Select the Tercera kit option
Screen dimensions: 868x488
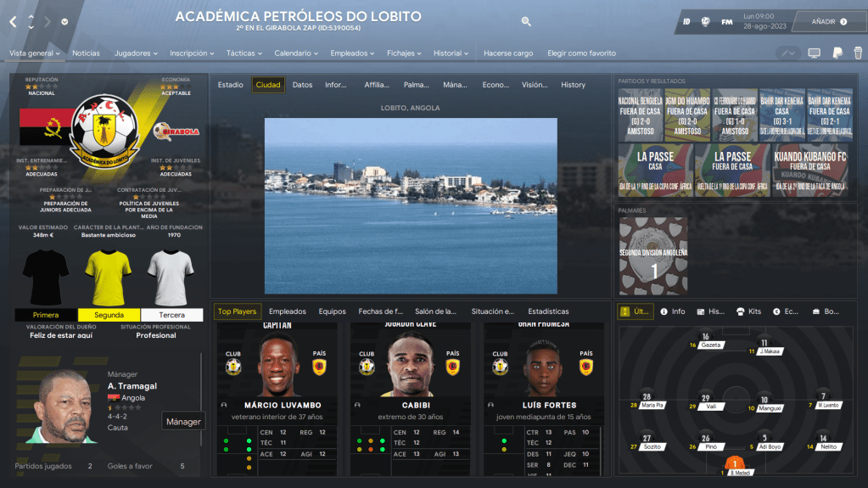pos(171,315)
